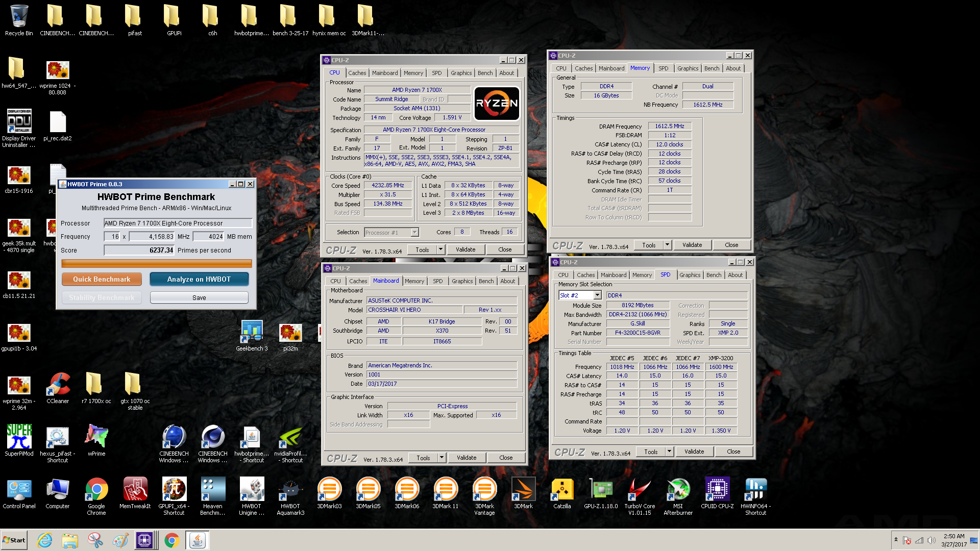Click the Ryzen logo in CPU-Z
Viewport: 980px width, 551px height.
(x=497, y=103)
